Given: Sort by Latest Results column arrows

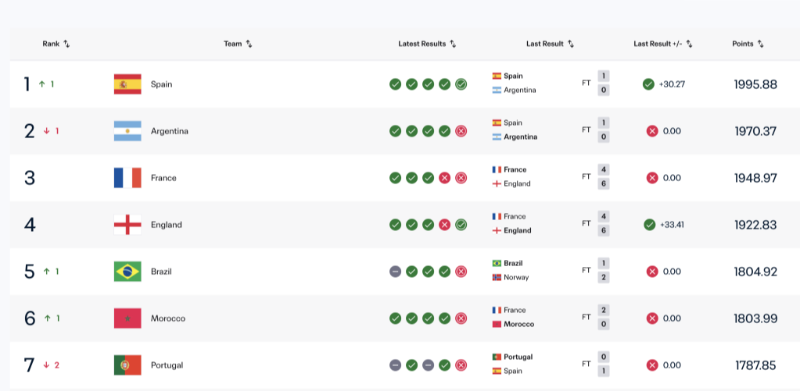Looking at the screenshot, I should point(453,44).
